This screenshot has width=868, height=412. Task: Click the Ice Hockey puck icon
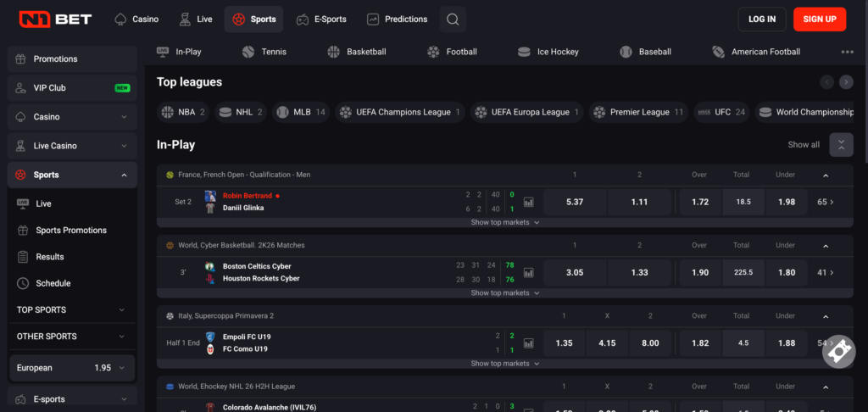point(524,52)
